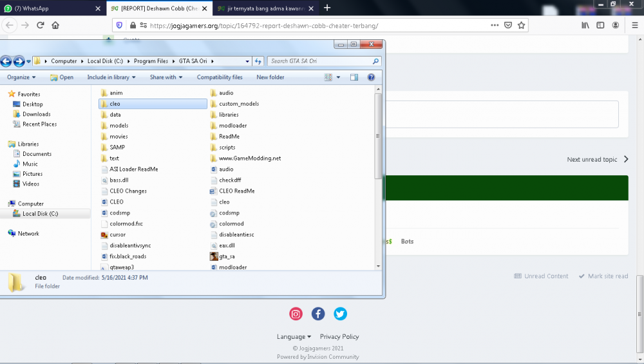Open address bar history dropdown arrow
Image resolution: width=644 pixels, height=364 pixels.
247,61
